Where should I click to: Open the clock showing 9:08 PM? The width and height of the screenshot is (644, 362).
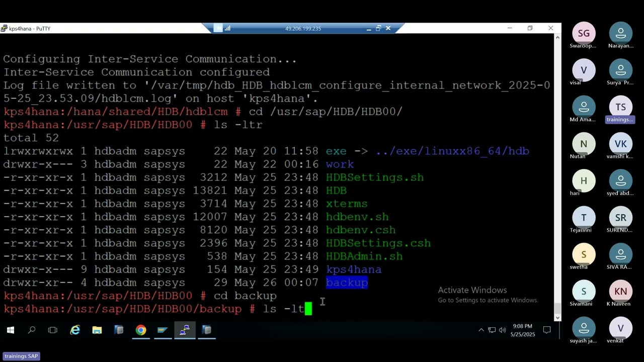(x=523, y=330)
